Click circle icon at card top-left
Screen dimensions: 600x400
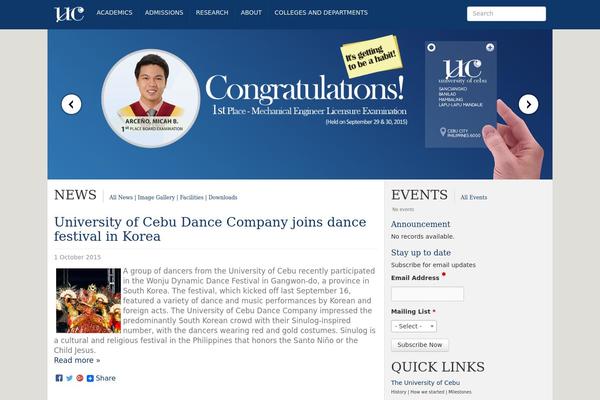[x=431, y=47]
